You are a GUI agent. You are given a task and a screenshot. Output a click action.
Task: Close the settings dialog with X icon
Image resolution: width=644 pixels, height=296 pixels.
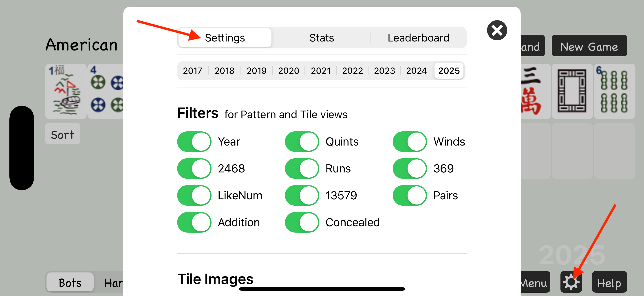pos(497,30)
